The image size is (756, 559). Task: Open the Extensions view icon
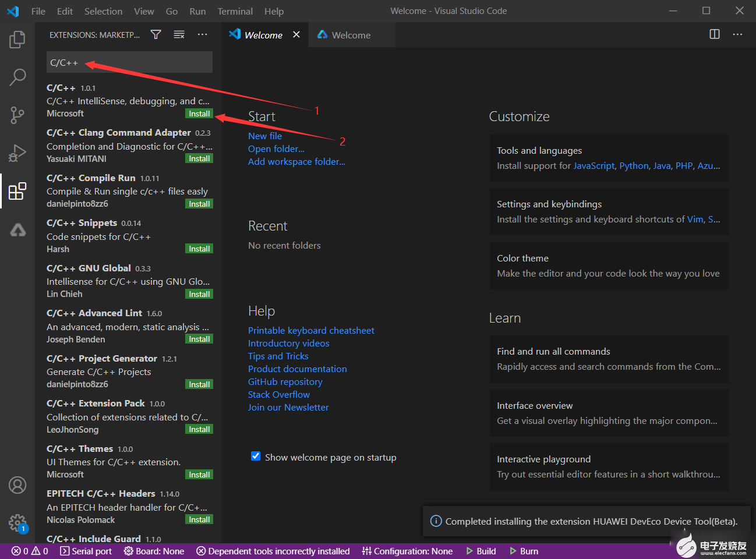17,191
